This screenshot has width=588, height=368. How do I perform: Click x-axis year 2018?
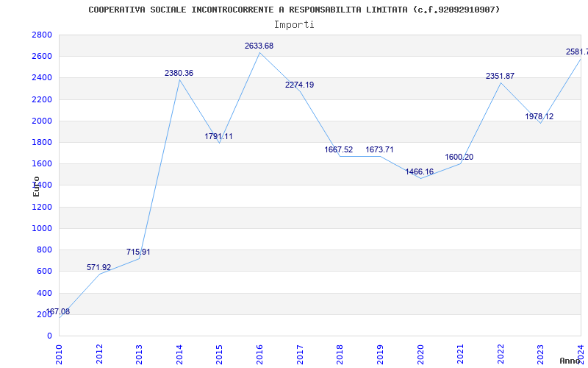point(340,354)
